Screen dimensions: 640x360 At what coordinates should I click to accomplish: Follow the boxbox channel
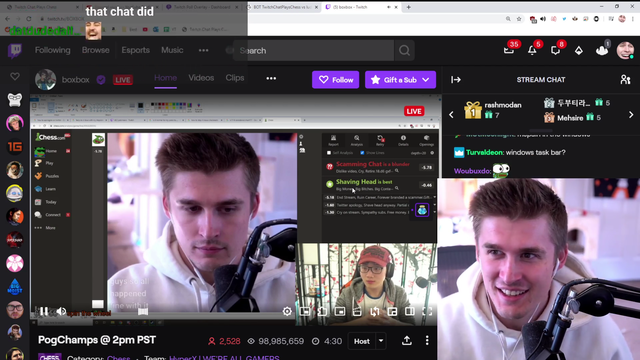coord(336,80)
